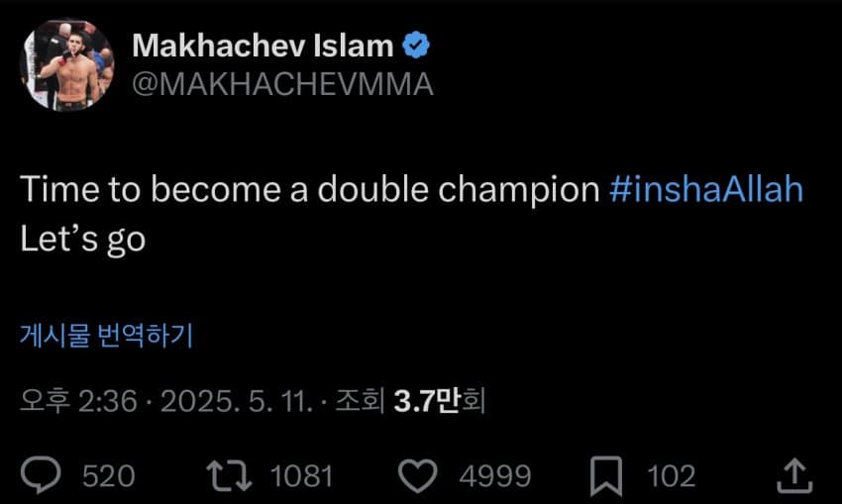This screenshot has width=842, height=504.
Task: Click the Makhachev Islam display name
Action: 263,46
